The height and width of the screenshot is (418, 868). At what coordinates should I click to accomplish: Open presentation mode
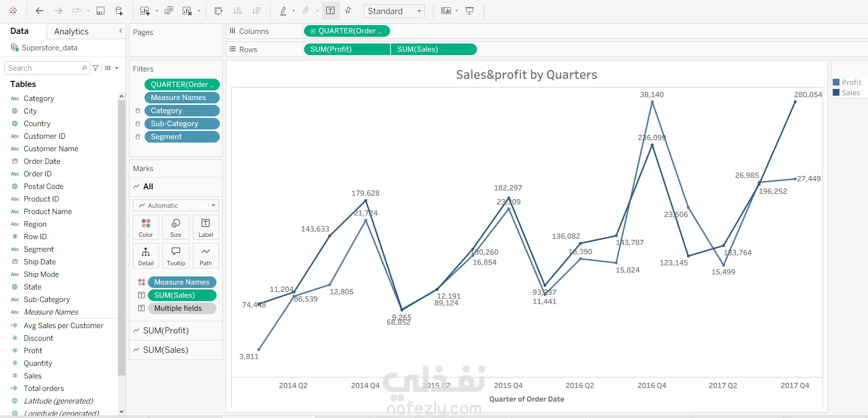pyautogui.click(x=469, y=11)
